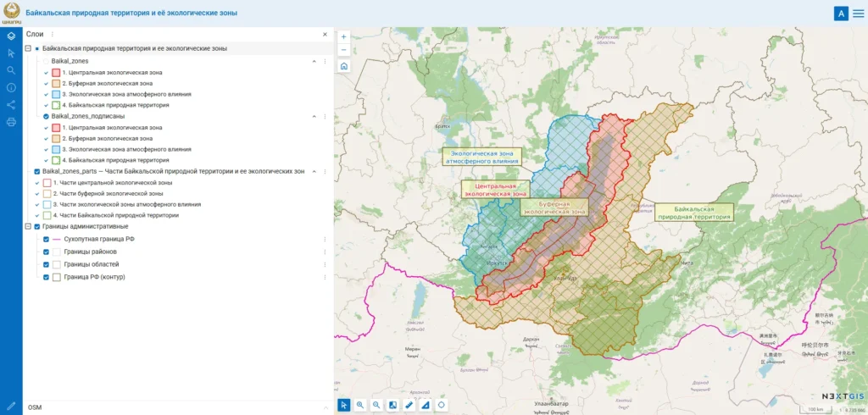This screenshot has height=415, width=868.
Task: Open the search icon in left sidebar
Action: pos(11,71)
